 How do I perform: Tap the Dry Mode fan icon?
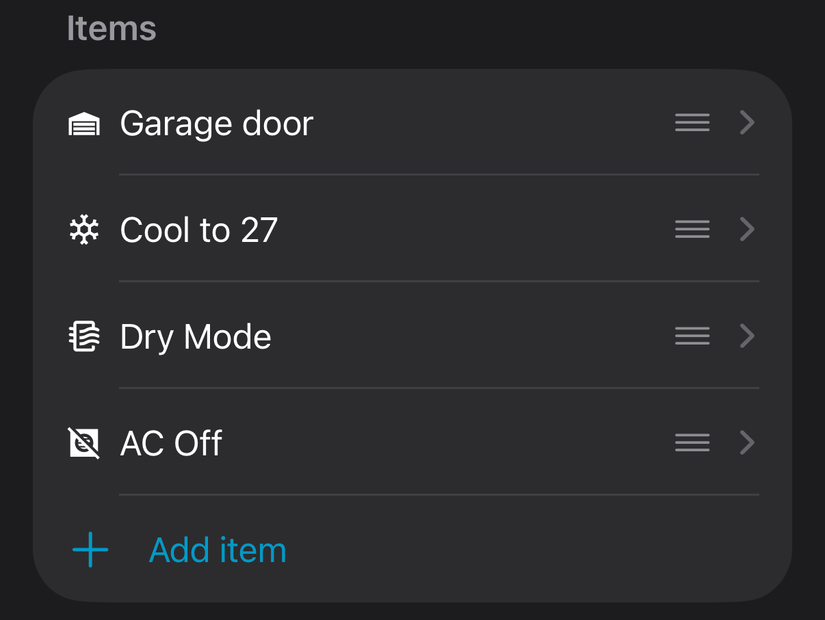click(84, 336)
